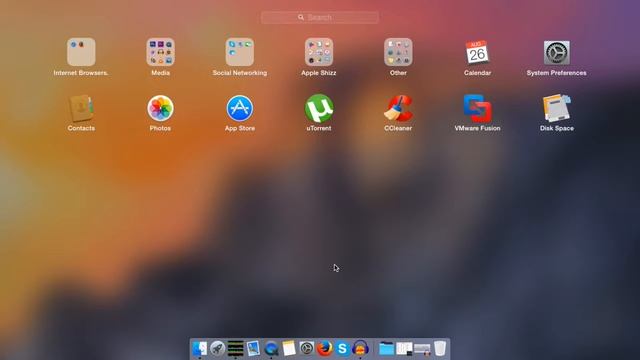Launch System Preferences from Launchpad grid
The height and width of the screenshot is (360, 640).
[x=556, y=52]
